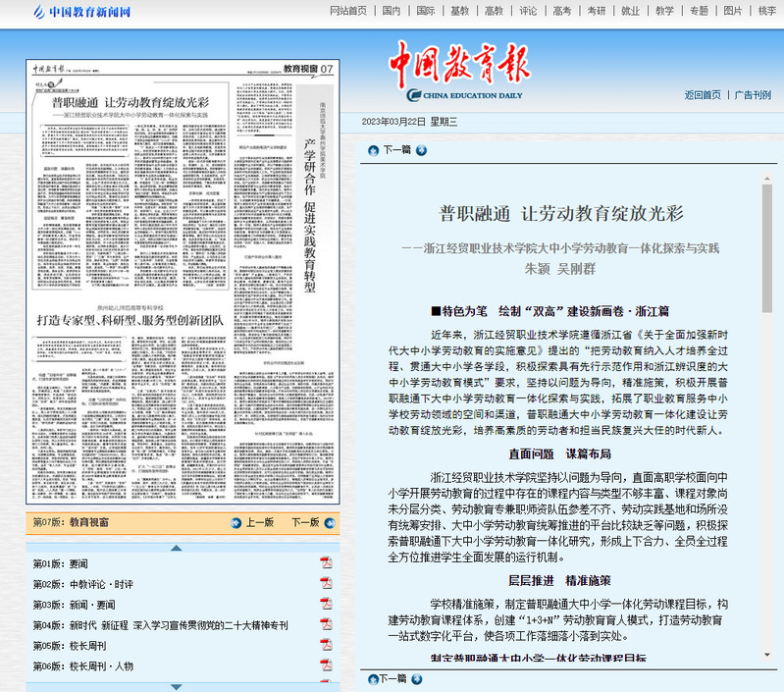The width and height of the screenshot is (784, 692).
Task: Open PDF for 第04版 新时代 新征程
Action: click(326, 625)
